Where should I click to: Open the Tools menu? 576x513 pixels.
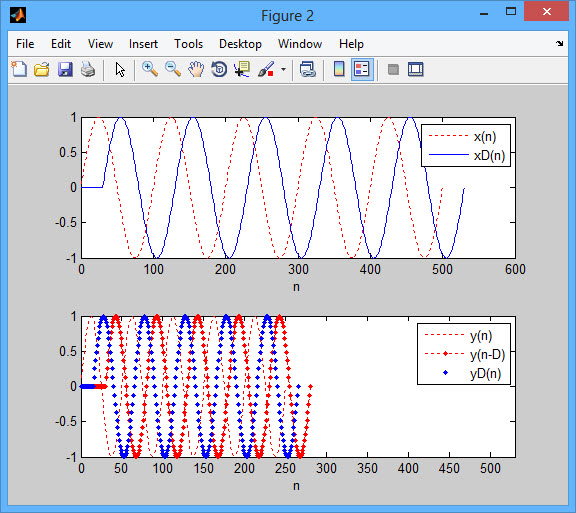click(188, 44)
